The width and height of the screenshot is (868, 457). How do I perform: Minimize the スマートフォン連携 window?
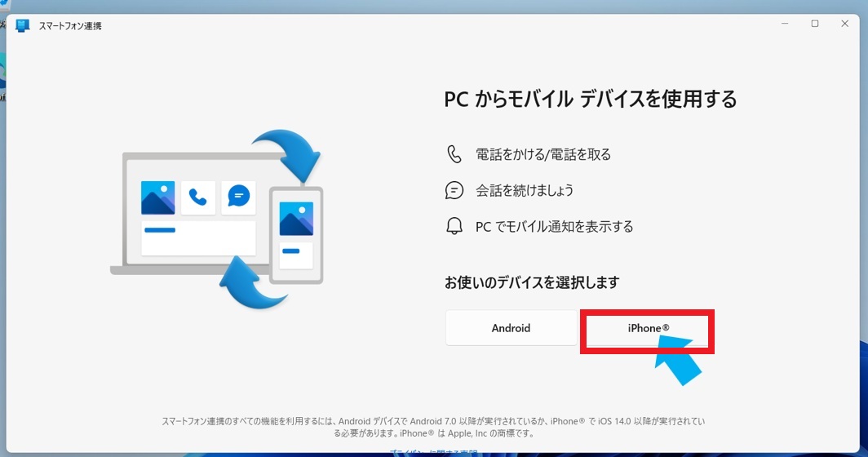pyautogui.click(x=785, y=24)
